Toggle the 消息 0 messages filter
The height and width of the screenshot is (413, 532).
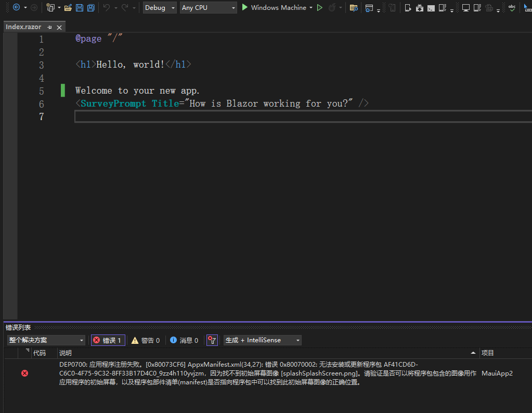(x=184, y=340)
